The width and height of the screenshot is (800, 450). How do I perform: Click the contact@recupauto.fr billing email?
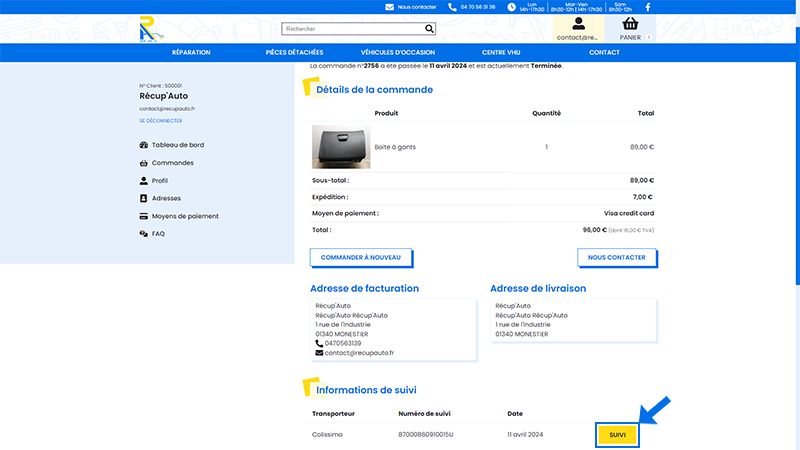pyautogui.click(x=359, y=353)
